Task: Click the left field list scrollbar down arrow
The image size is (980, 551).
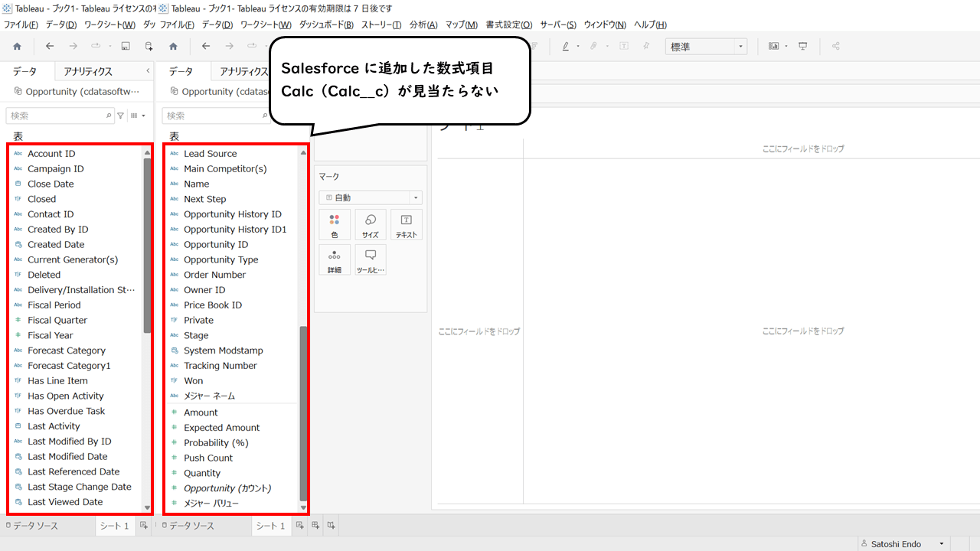Action: tap(147, 507)
